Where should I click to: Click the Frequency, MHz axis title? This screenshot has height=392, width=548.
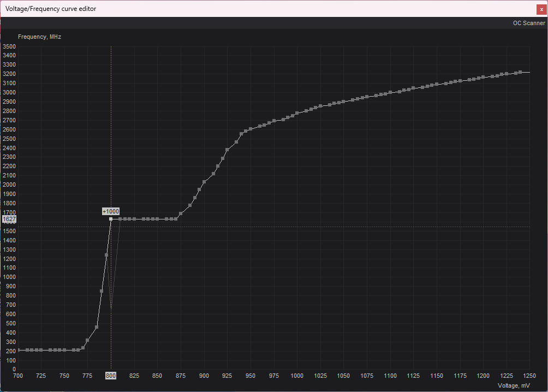click(x=39, y=37)
